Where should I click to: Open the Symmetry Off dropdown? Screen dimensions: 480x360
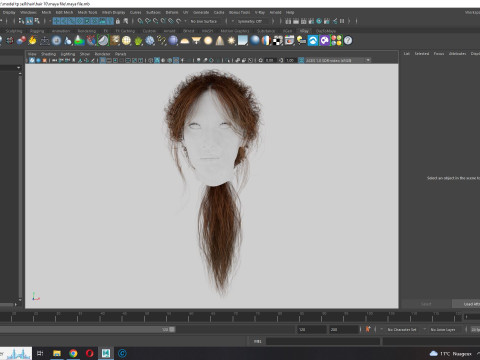pyautogui.click(x=252, y=21)
